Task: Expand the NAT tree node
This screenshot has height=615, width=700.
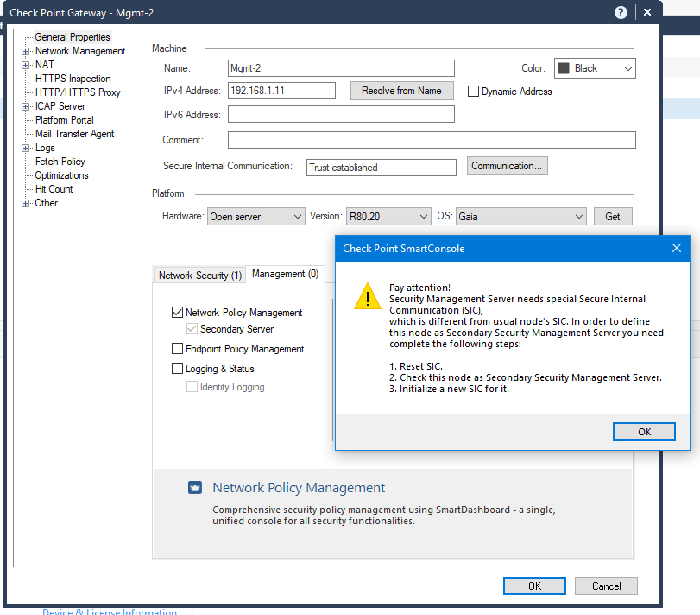Action: [26, 65]
